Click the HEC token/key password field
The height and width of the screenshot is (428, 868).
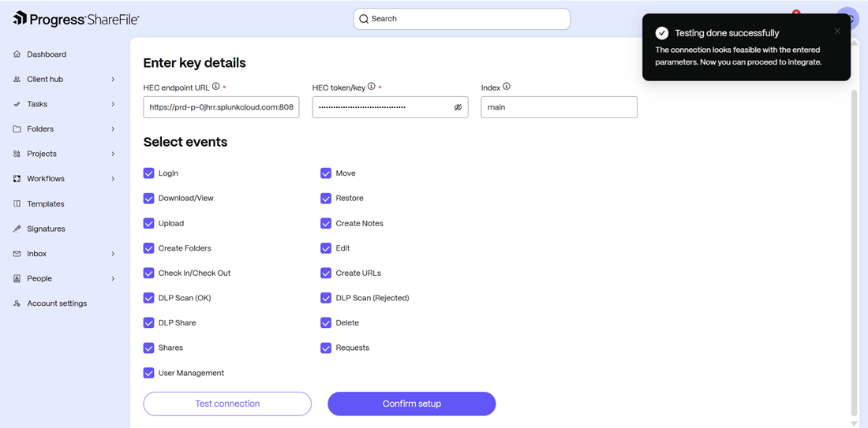pyautogui.click(x=391, y=107)
